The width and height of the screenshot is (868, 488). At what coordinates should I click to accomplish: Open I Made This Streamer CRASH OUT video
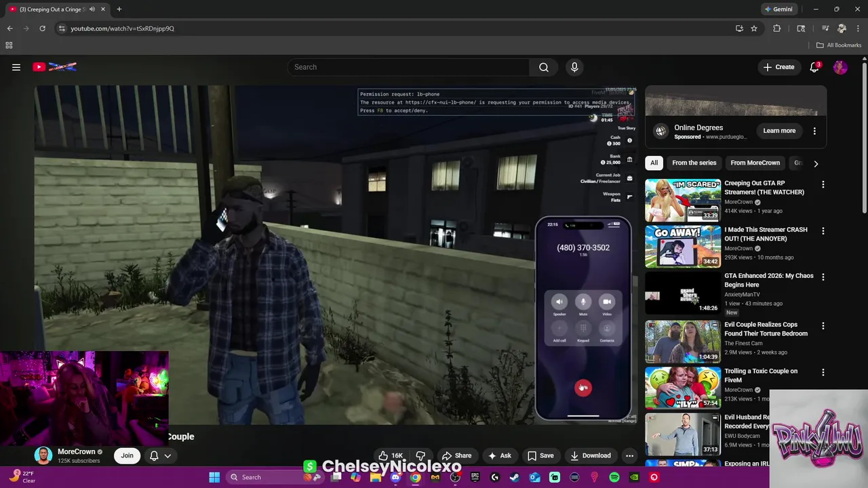point(766,234)
